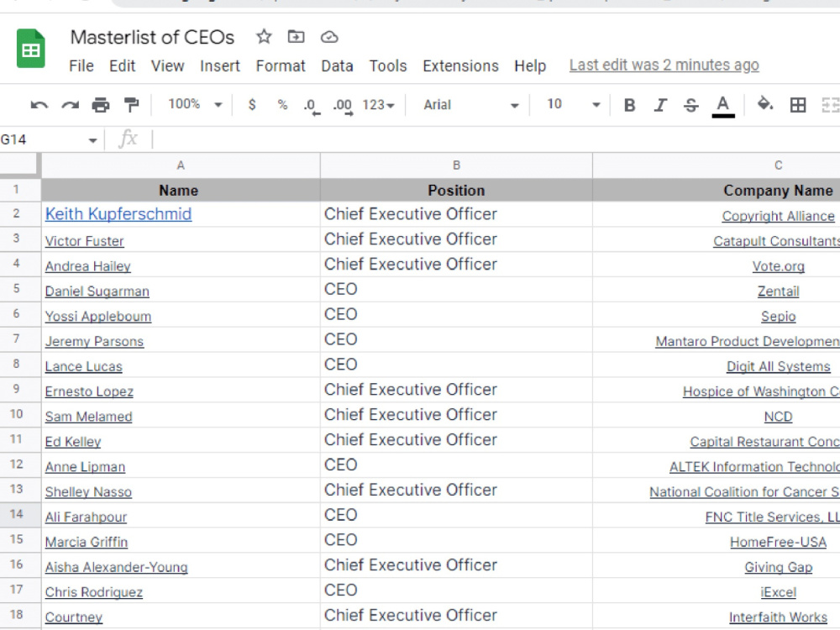Image resolution: width=840 pixels, height=630 pixels.
Task: Click the name box showing G14
Action: (43, 139)
